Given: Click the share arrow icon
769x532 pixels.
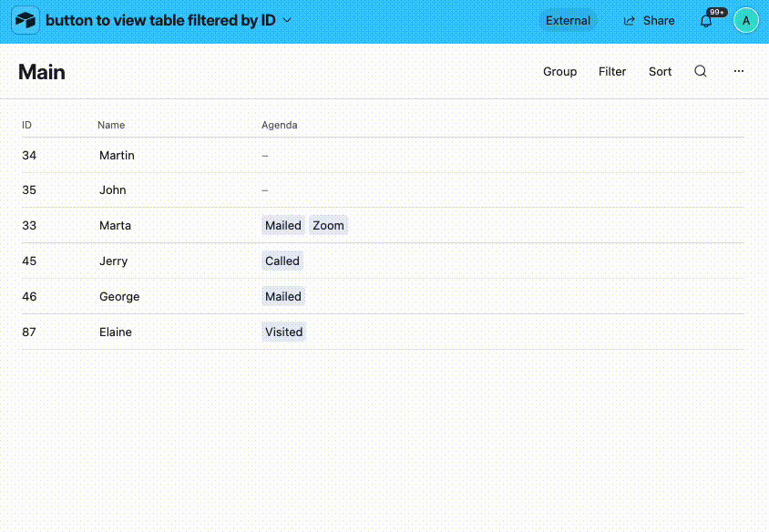Looking at the screenshot, I should pyautogui.click(x=630, y=21).
